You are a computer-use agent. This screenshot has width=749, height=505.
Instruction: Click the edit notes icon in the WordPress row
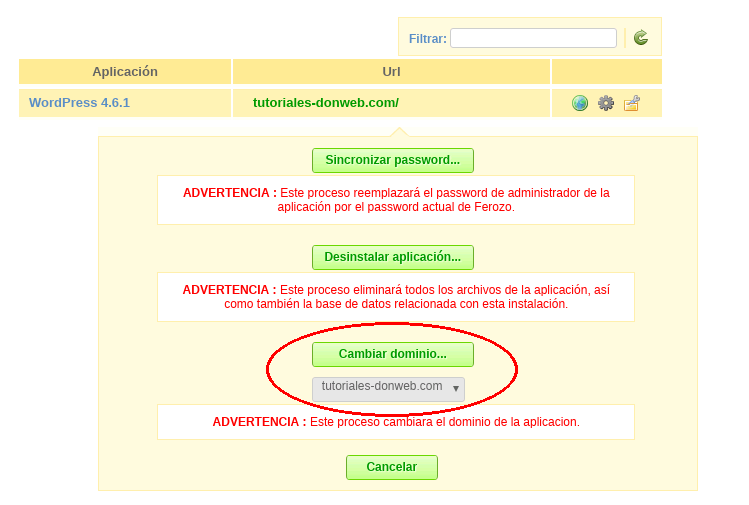coord(631,103)
